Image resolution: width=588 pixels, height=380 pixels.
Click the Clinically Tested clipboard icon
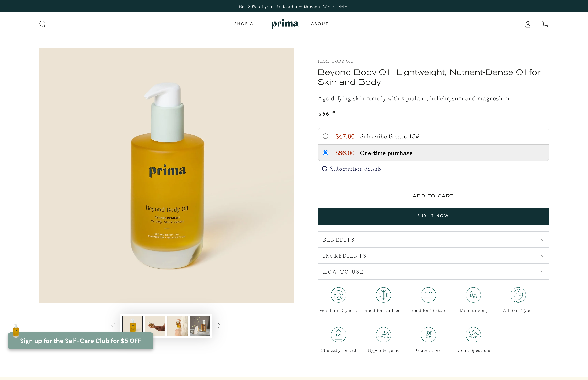[x=338, y=335]
